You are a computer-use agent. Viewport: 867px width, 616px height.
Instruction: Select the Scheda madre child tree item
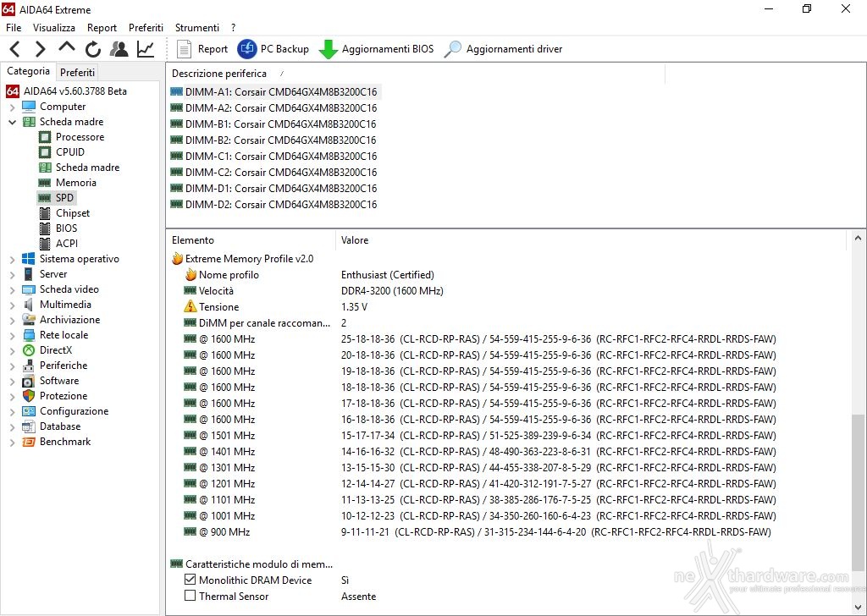[x=79, y=168]
